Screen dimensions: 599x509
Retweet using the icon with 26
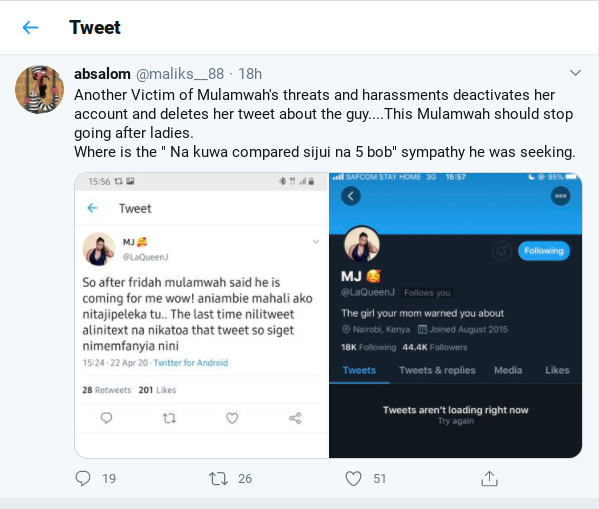(x=218, y=478)
